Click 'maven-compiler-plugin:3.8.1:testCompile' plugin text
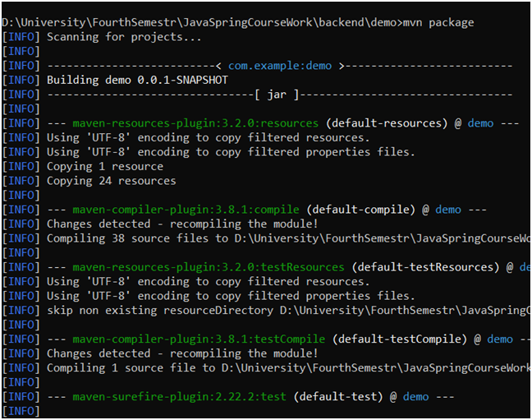This screenshot has width=532, height=420. click(x=199, y=339)
